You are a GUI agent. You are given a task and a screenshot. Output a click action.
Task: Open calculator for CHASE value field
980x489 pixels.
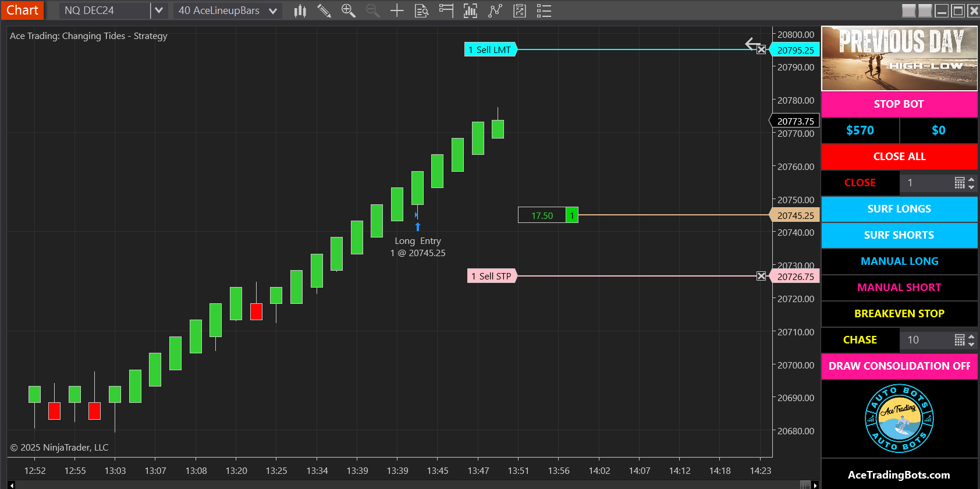point(960,340)
